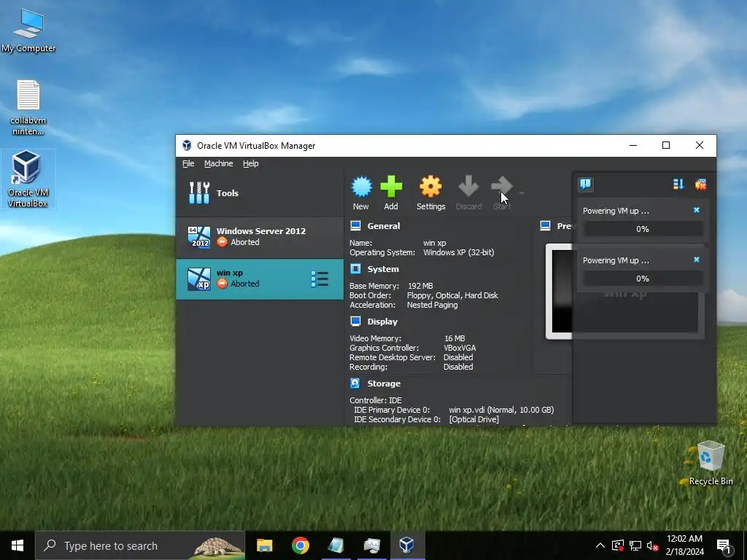Select the Recycle Bin desktop icon

point(711,463)
